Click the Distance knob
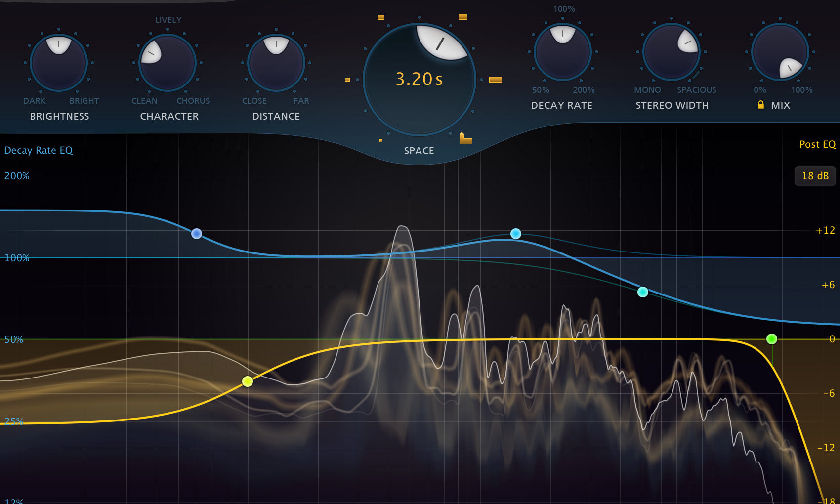 pyautogui.click(x=276, y=63)
